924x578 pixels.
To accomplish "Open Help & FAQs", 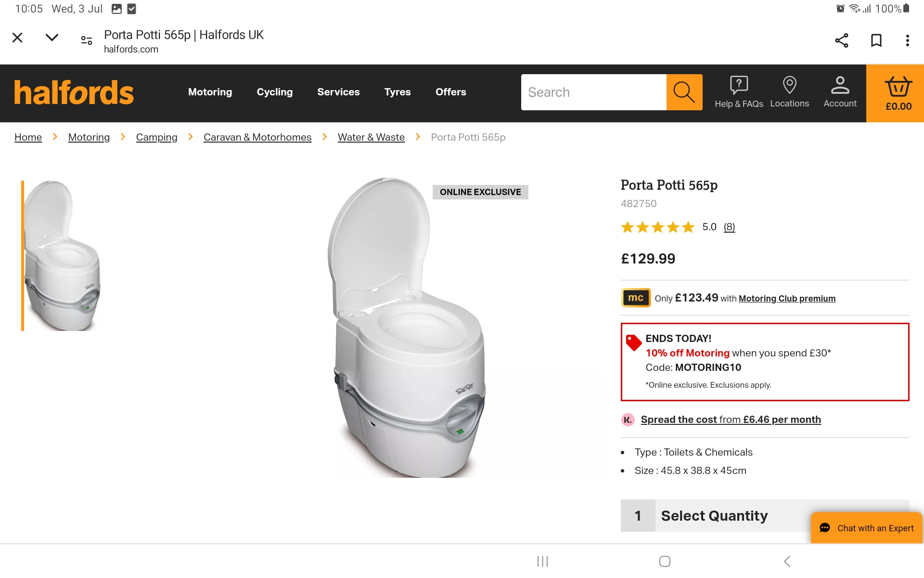I will [739, 92].
